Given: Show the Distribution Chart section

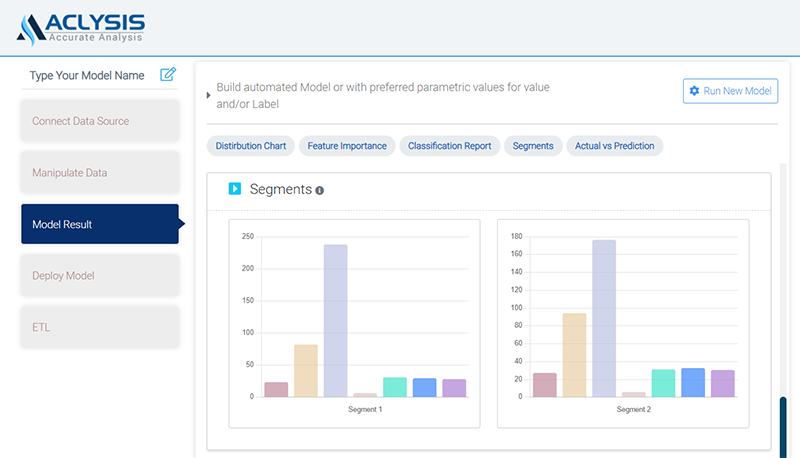Looking at the screenshot, I should [x=250, y=146].
